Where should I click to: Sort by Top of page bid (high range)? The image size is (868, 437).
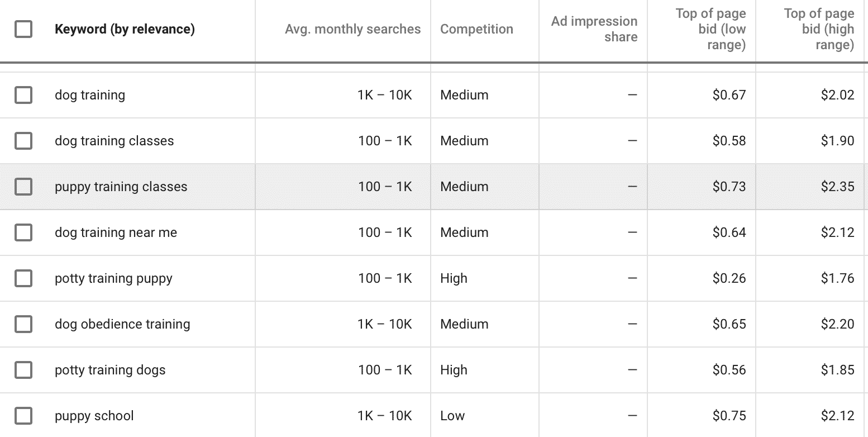(819, 29)
